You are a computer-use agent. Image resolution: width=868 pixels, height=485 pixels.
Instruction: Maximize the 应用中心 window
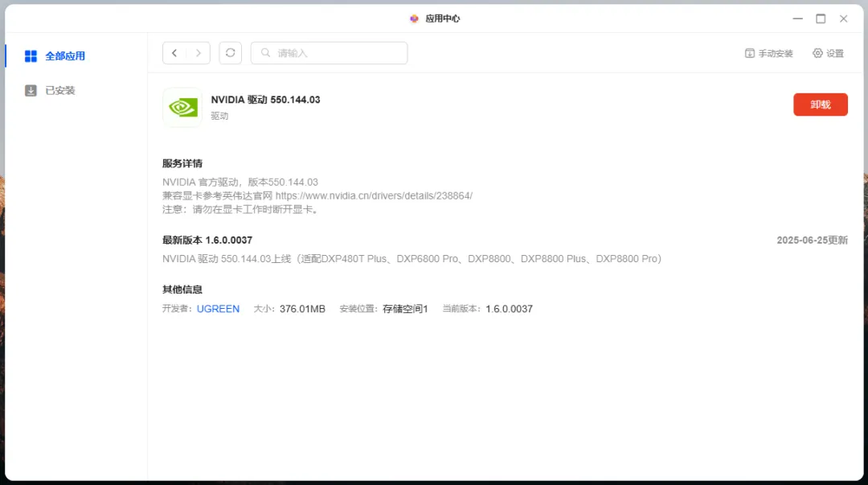click(821, 18)
